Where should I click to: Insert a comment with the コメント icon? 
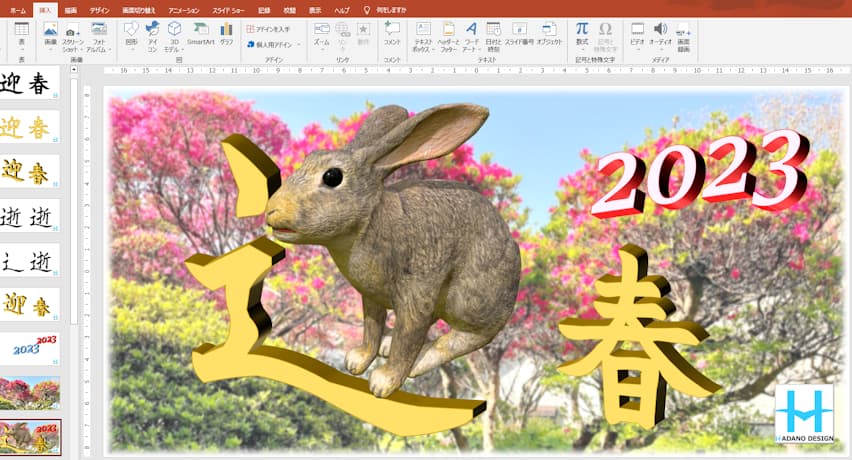tap(392, 29)
